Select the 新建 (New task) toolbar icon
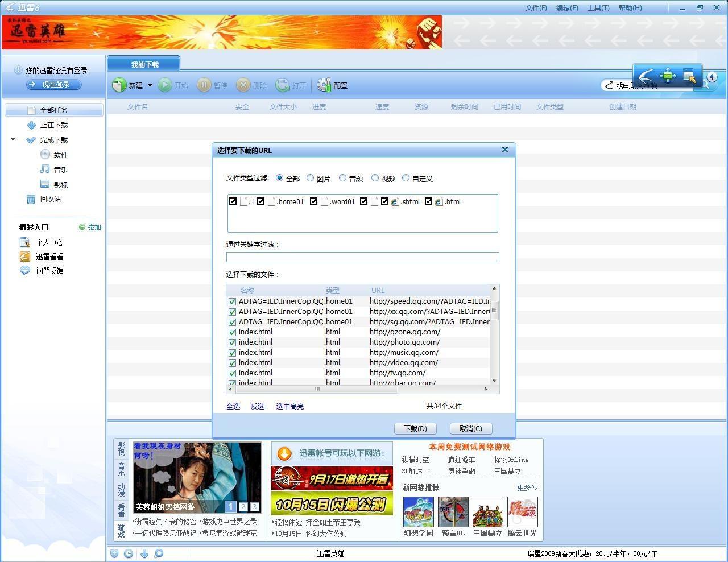Screen dimensions: 728x562 (119, 85)
